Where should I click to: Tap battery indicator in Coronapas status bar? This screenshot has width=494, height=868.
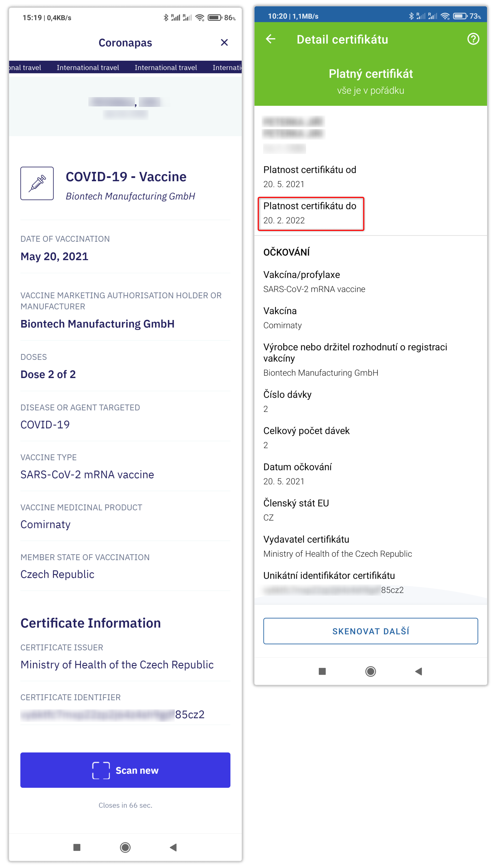click(x=215, y=18)
